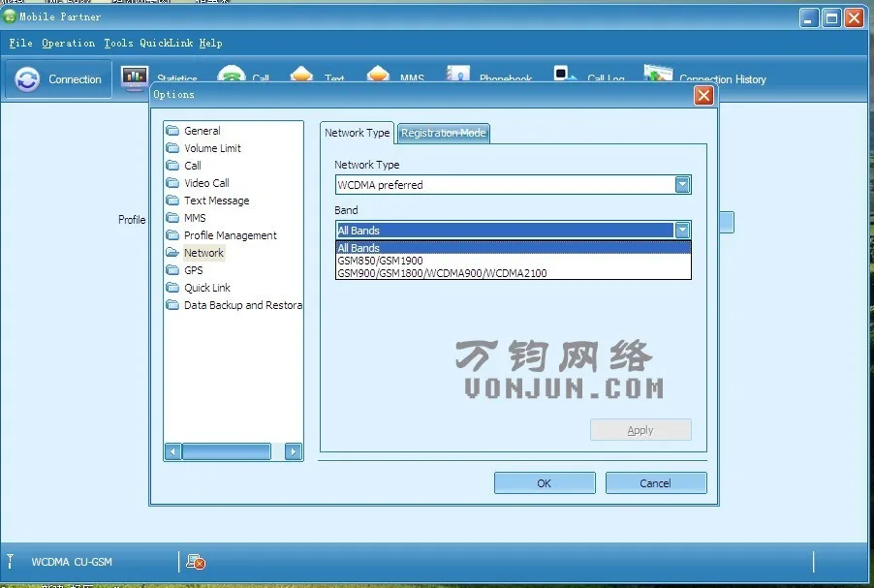Expand the Network Type dropdown arrow
874x588 pixels.
[x=682, y=184]
